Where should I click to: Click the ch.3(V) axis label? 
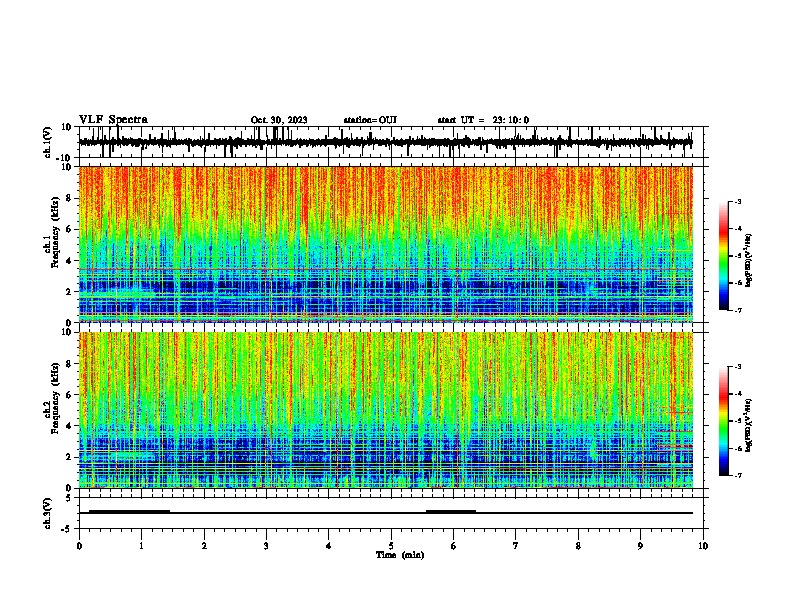48,513
